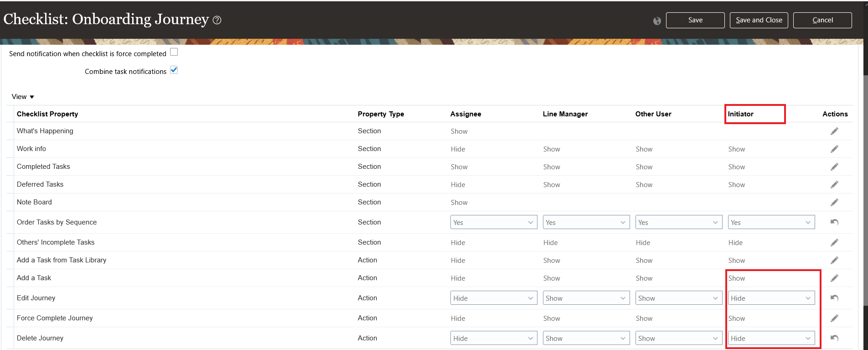Open Other User dropdown for Edit Journey
The image size is (868, 350).
click(x=679, y=298)
